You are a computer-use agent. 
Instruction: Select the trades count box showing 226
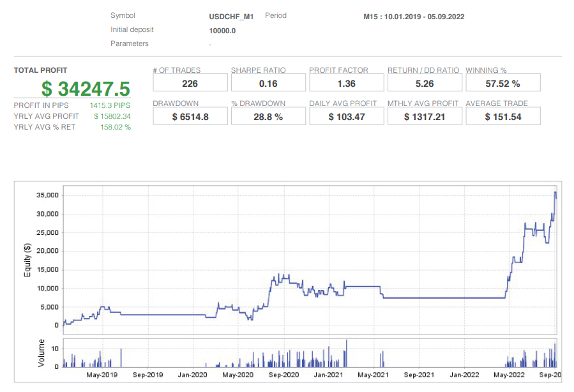(190, 82)
